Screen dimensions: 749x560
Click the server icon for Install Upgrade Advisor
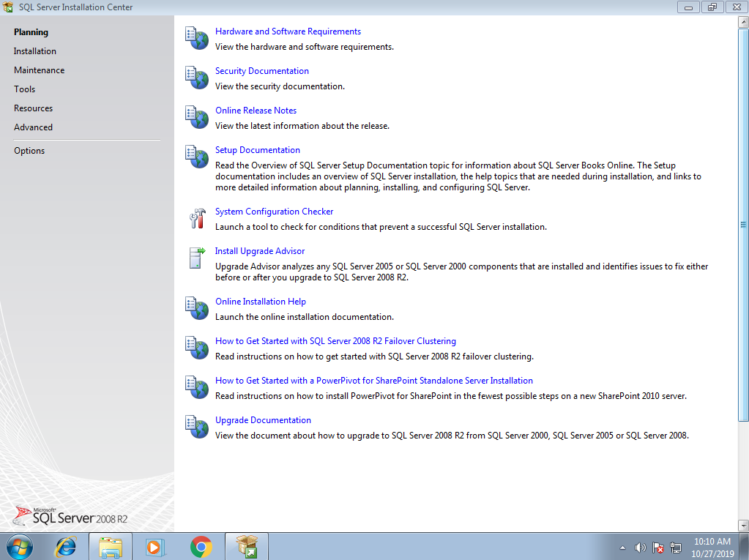coord(197,258)
